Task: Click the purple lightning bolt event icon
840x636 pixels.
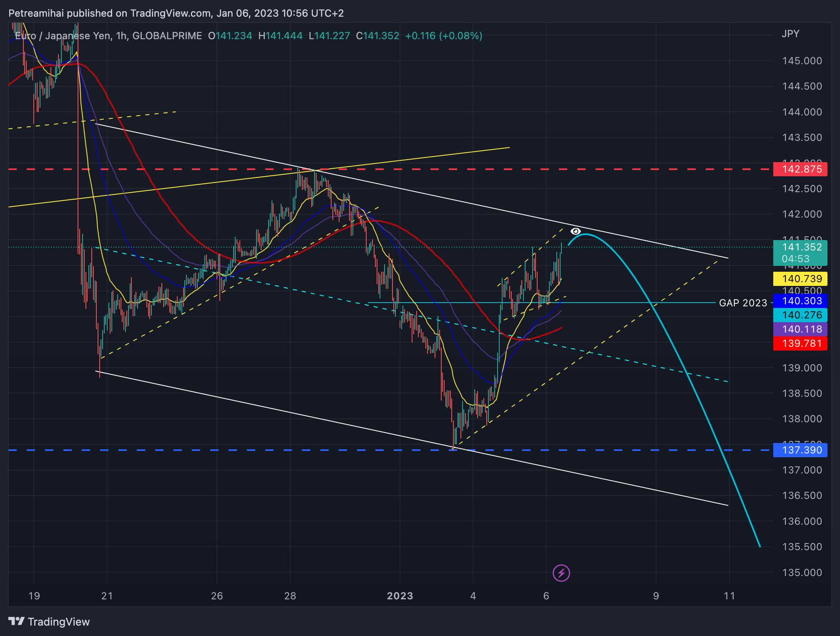Action: 561,573
